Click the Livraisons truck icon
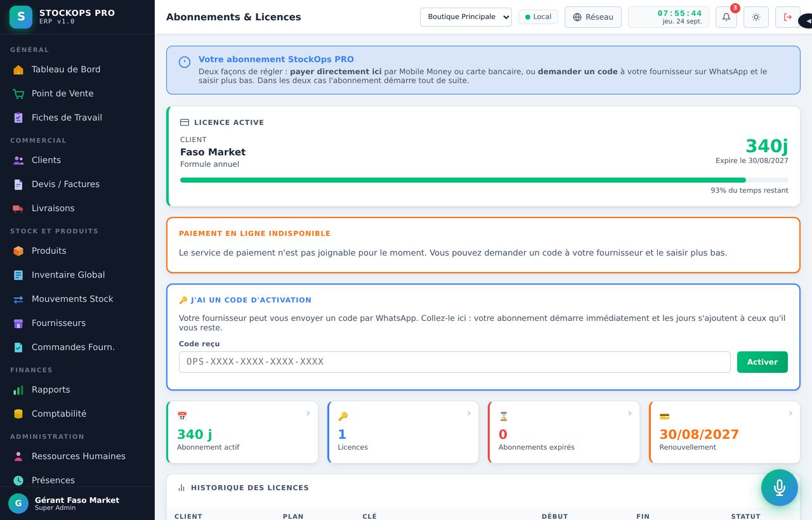The image size is (812, 520). coord(18,209)
